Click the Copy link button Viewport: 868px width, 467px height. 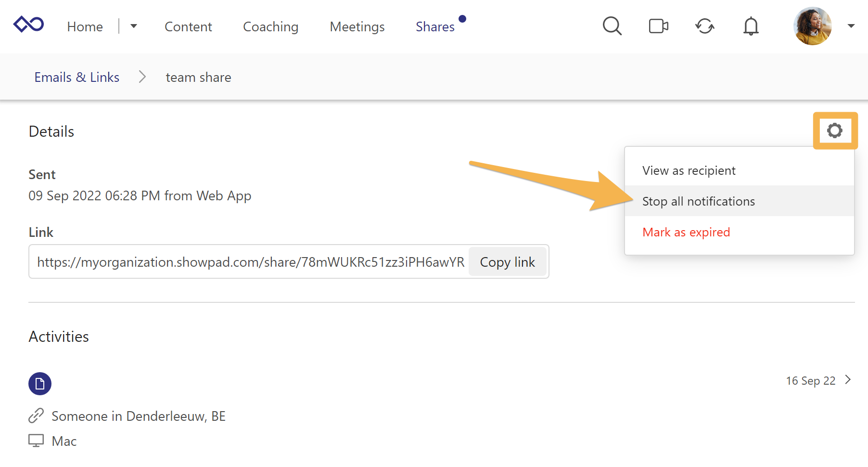(507, 262)
